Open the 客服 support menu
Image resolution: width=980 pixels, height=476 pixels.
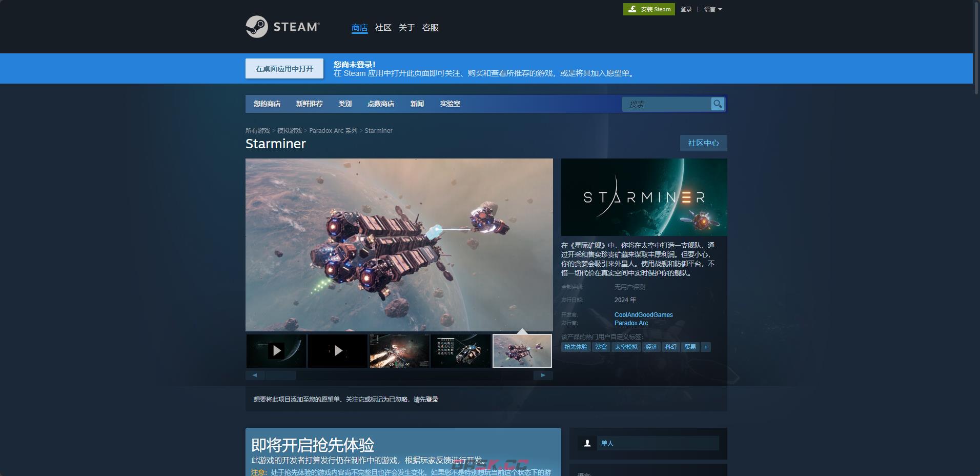coord(430,28)
